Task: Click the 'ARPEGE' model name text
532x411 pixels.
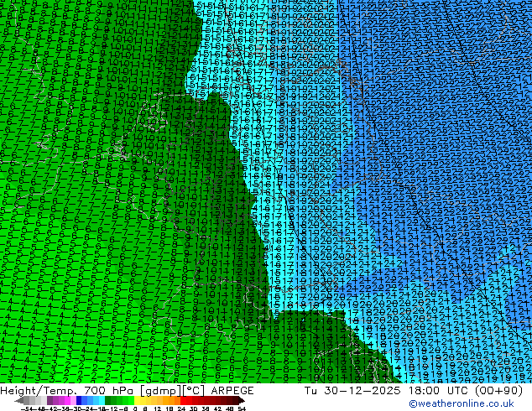Action: click(232, 391)
